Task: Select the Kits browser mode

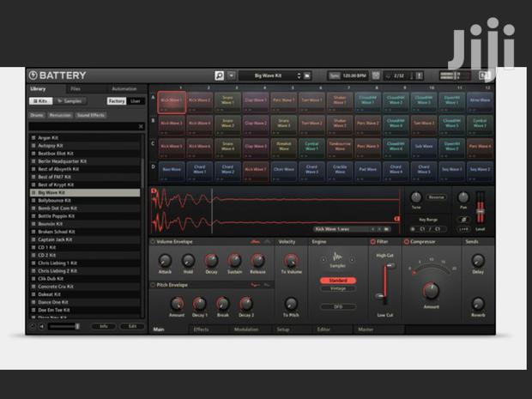Action: (40, 101)
